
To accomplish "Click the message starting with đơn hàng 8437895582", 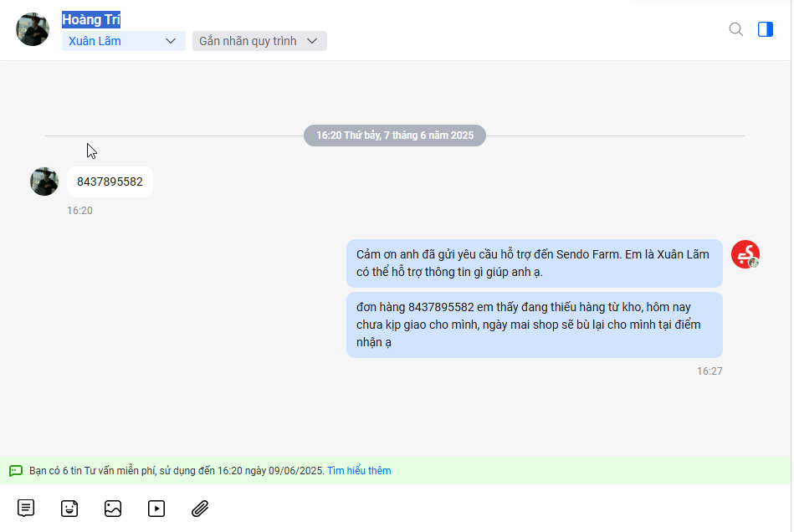I will pyautogui.click(x=535, y=325).
